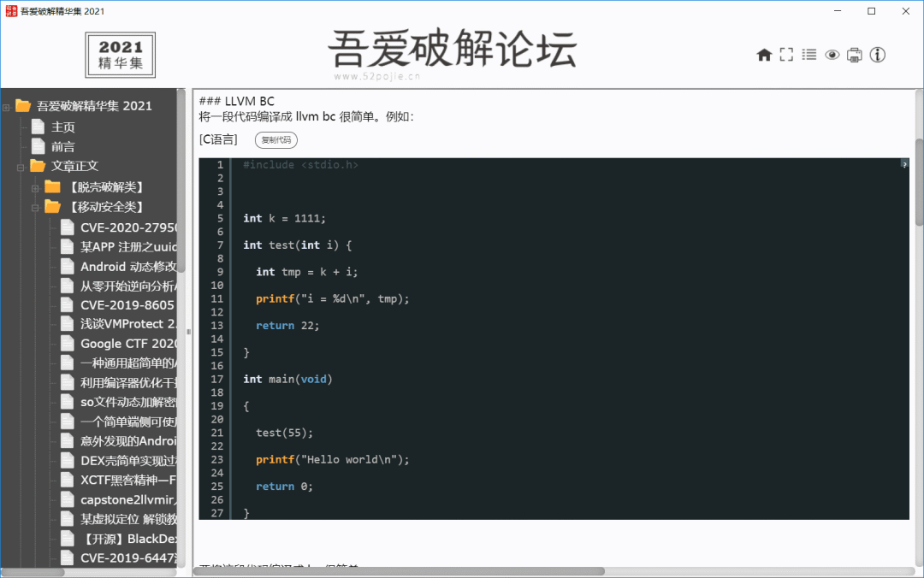Viewport: 924px width, 578px height.
Task: Select the 【脱壳破解类】 folder
Action: [107, 186]
